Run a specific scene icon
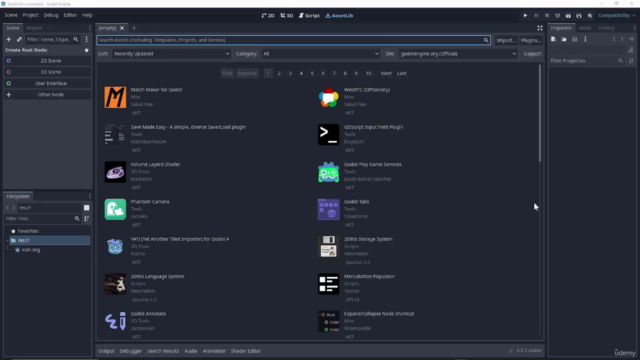 pyautogui.click(x=579, y=16)
